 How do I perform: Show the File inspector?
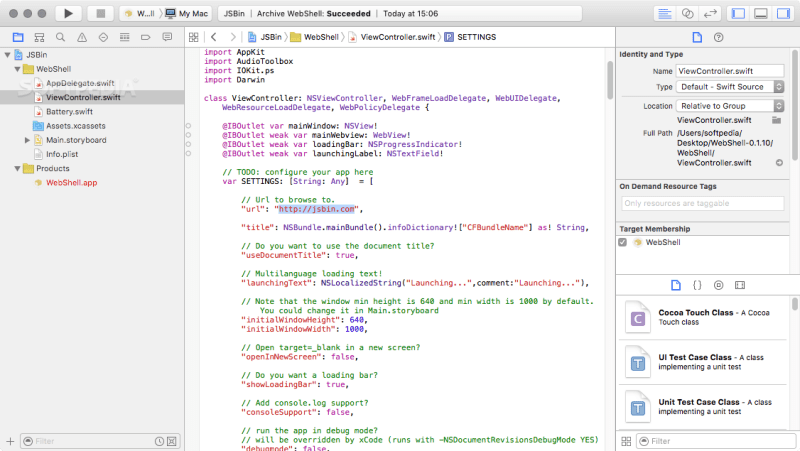click(697, 37)
